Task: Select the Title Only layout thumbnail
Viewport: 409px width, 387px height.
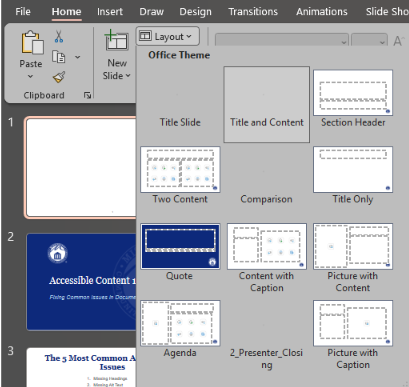Action: click(353, 169)
